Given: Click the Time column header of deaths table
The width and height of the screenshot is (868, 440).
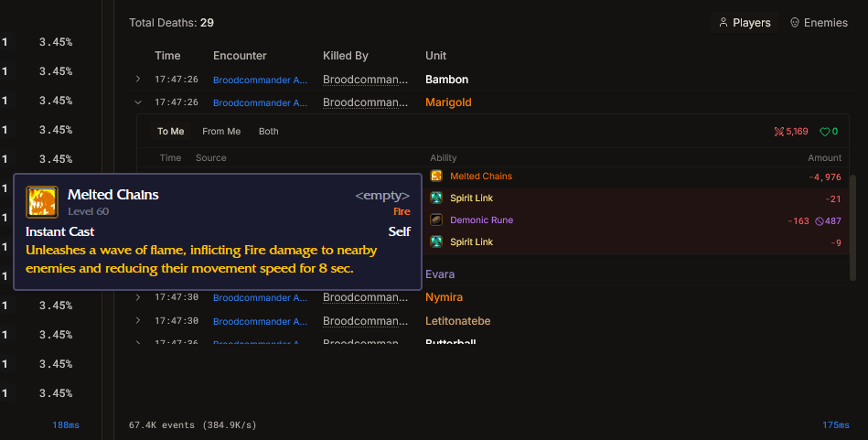Looking at the screenshot, I should pyautogui.click(x=167, y=56).
